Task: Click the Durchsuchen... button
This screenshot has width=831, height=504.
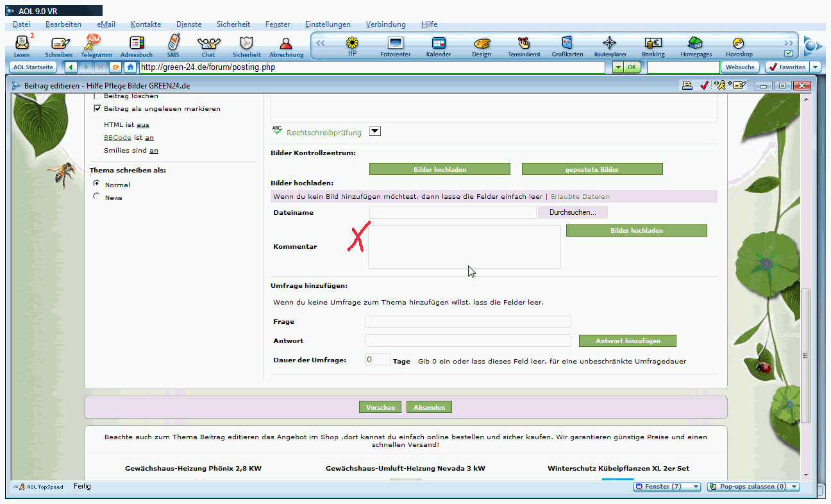Action: pyautogui.click(x=573, y=212)
